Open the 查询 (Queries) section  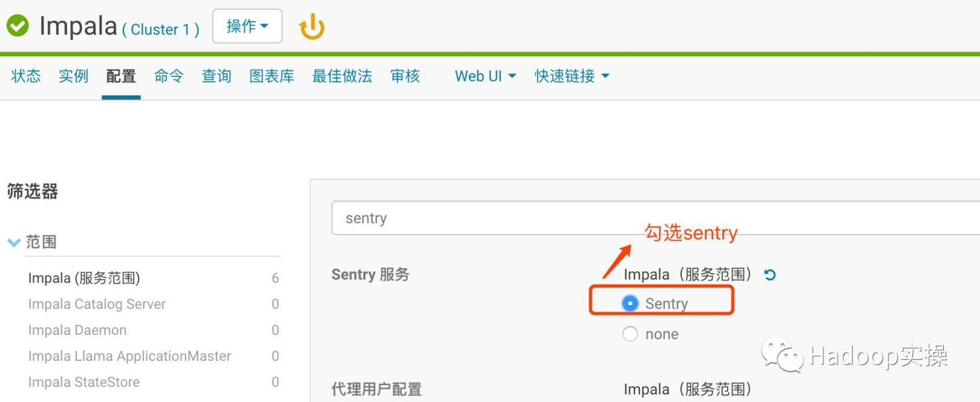pyautogui.click(x=215, y=76)
